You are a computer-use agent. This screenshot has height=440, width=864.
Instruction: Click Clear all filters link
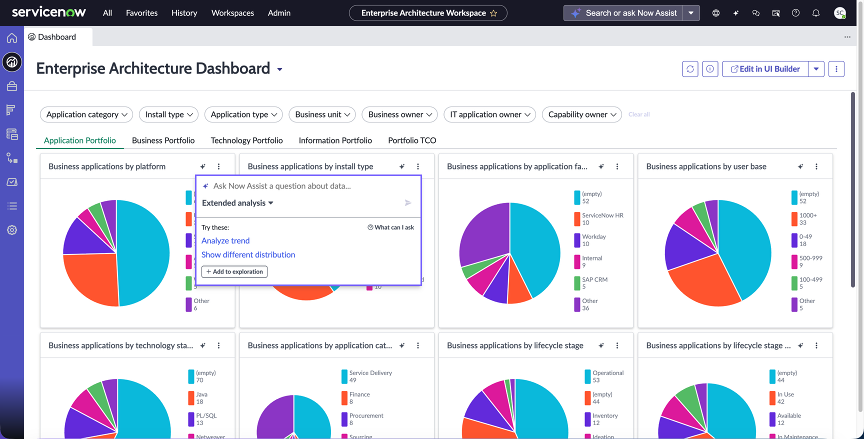click(639, 115)
